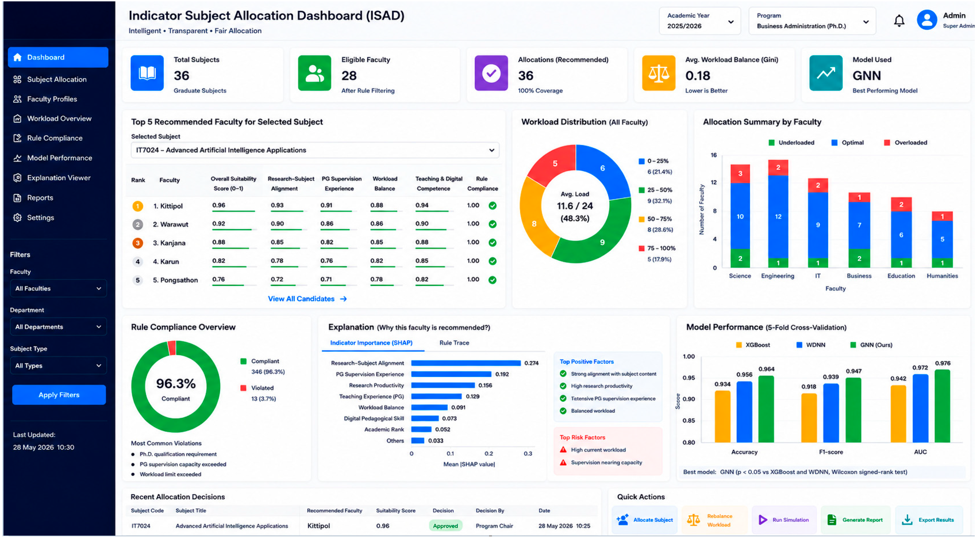Image resolution: width=980 pixels, height=539 pixels.
Task: Click the Research-Subject Alignment SHAP bar
Action: (x=466, y=363)
